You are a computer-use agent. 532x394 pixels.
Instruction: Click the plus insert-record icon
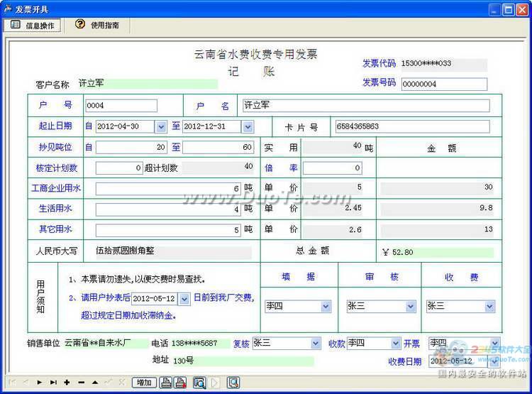pos(67,383)
